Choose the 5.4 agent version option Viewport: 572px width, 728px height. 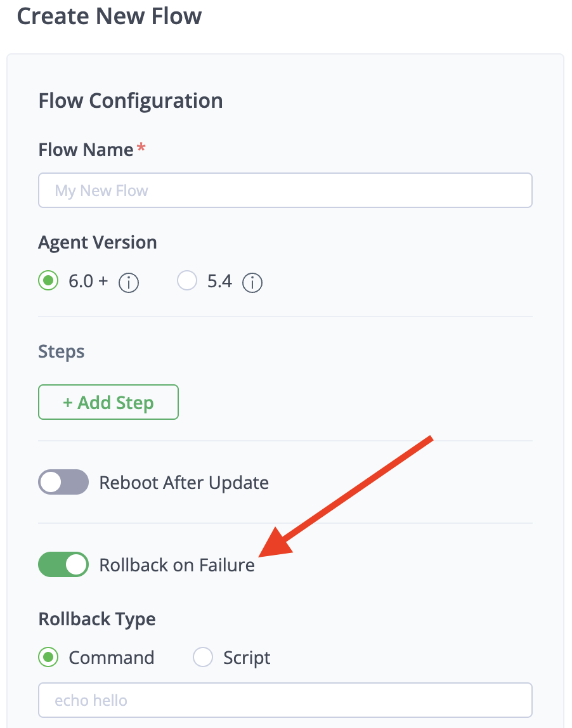(187, 281)
